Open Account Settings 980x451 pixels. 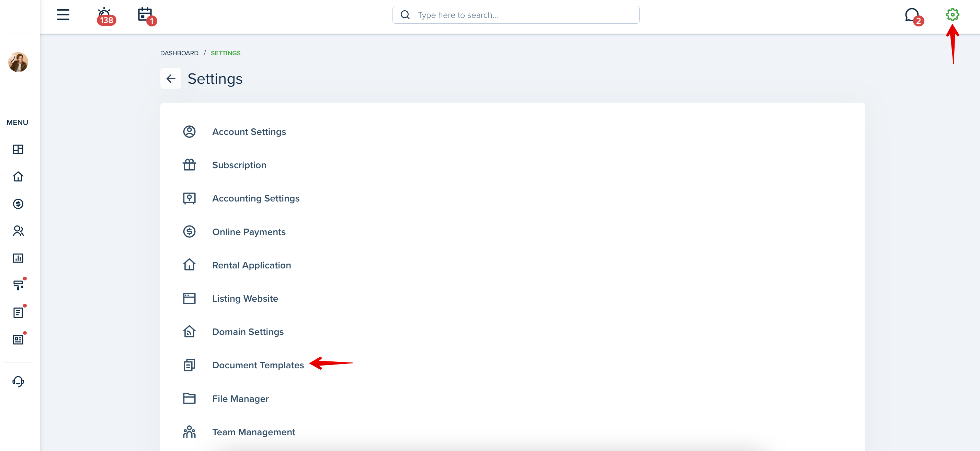(x=249, y=131)
